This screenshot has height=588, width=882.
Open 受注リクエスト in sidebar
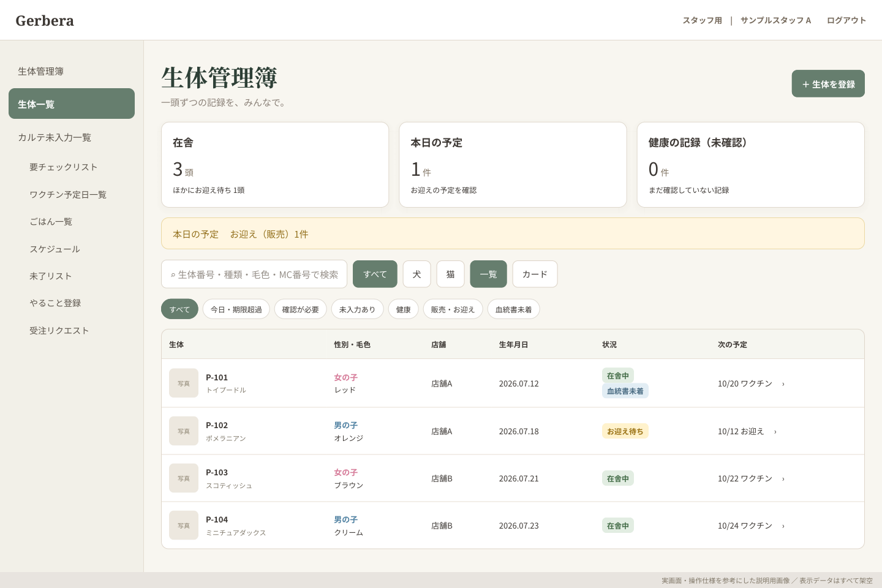pyautogui.click(x=59, y=330)
